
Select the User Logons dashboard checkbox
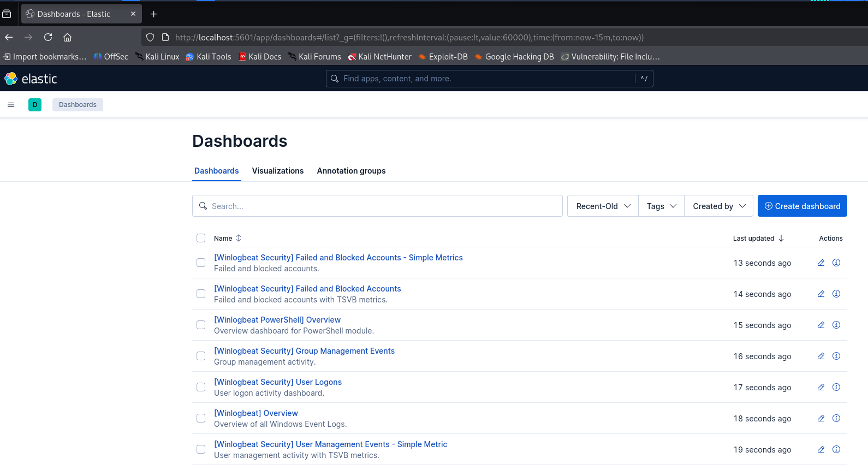click(201, 387)
